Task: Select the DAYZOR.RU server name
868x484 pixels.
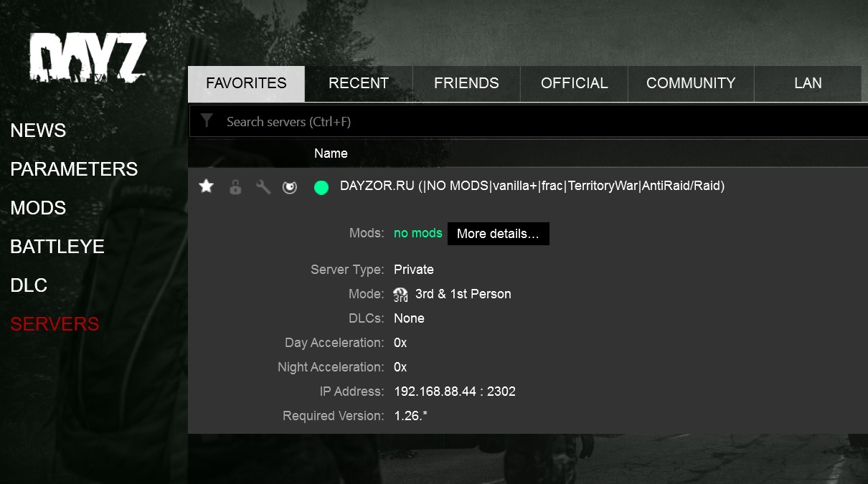Action: tap(532, 186)
